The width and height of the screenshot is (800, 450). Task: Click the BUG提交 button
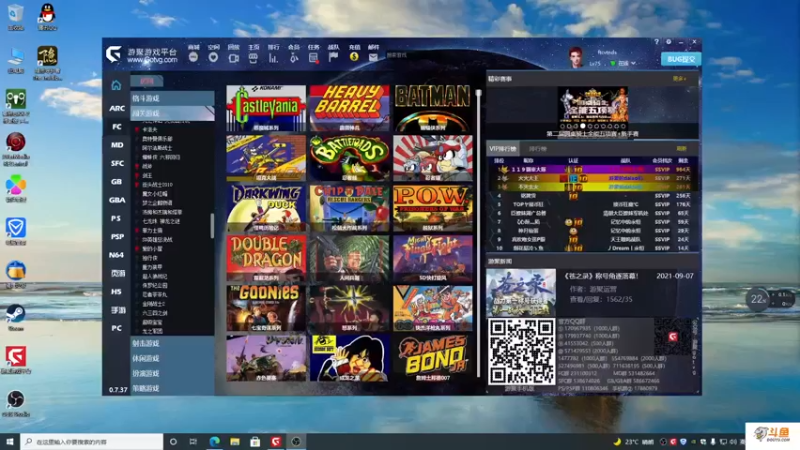click(681, 59)
